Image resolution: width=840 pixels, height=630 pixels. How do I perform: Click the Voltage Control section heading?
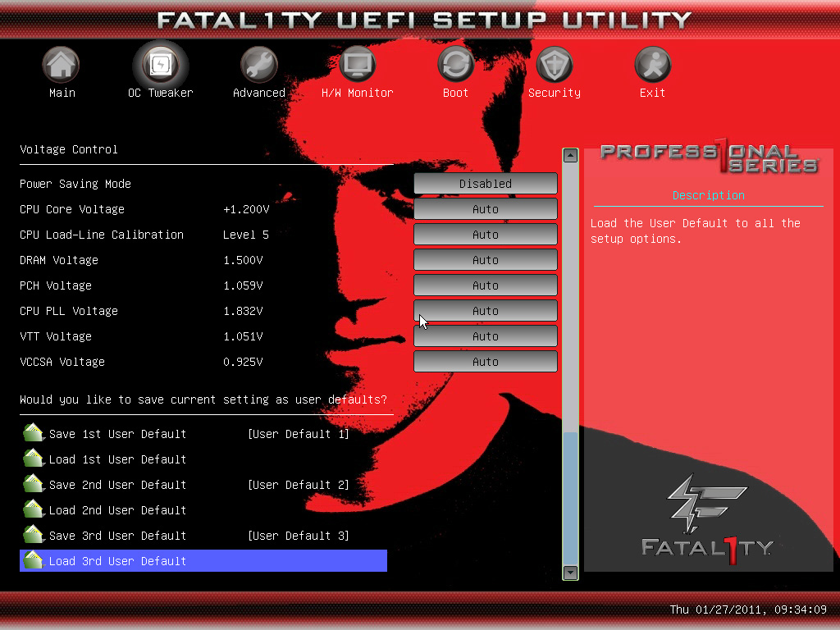69,149
